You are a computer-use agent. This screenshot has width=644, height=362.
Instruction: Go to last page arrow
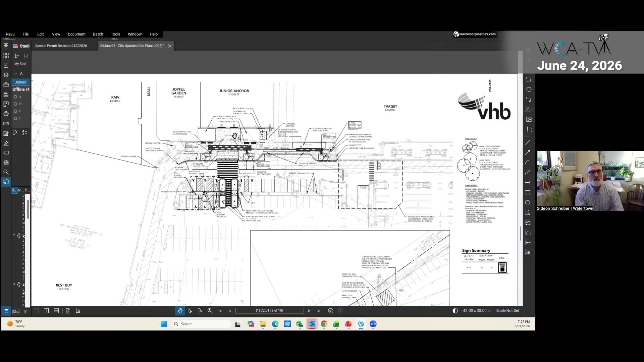pyautogui.click(x=319, y=311)
